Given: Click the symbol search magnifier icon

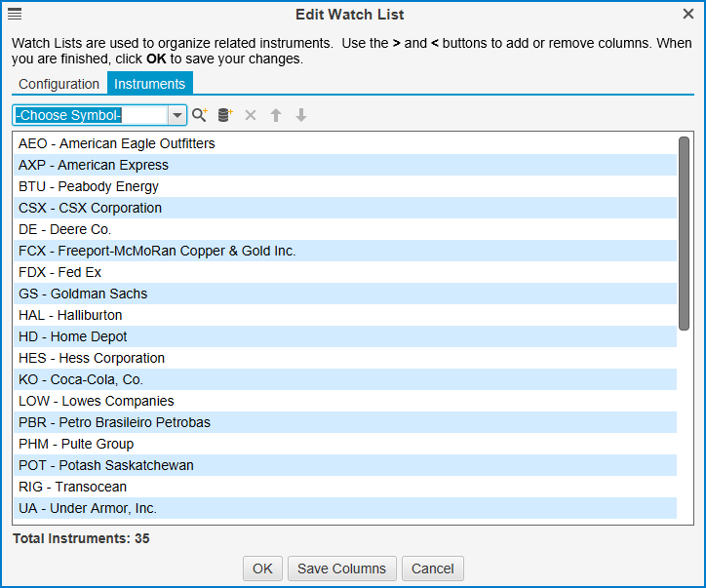Looking at the screenshot, I should pyautogui.click(x=199, y=115).
